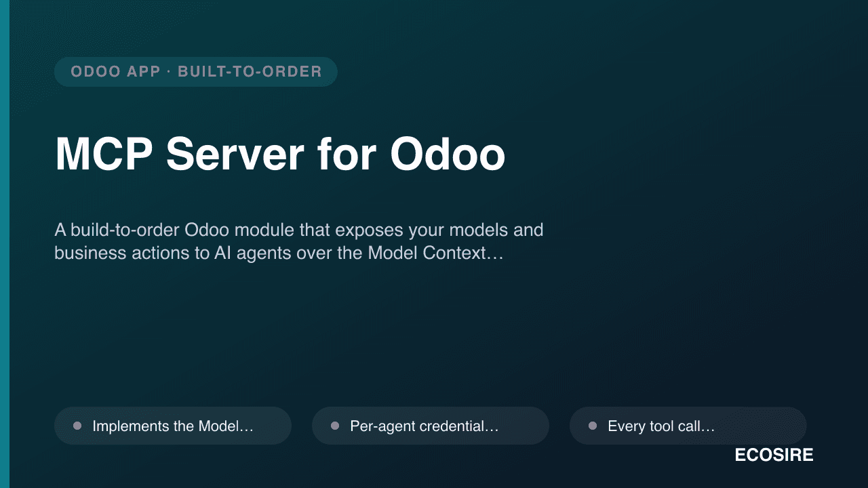This screenshot has width=868, height=488.
Task: Click the ODOO APP · BUILT-TO-ORDER badge
Action: [x=196, y=72]
